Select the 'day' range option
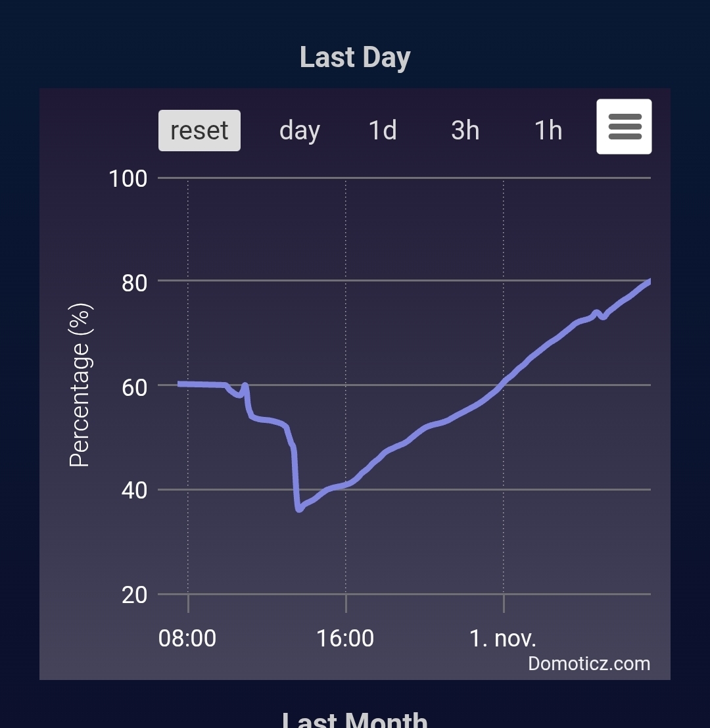The height and width of the screenshot is (728, 710). [x=299, y=130]
